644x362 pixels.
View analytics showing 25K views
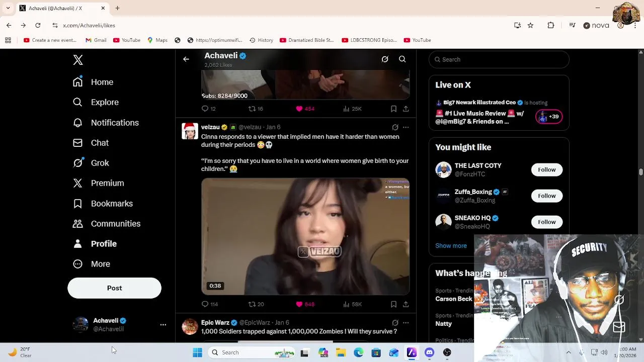[352, 109]
